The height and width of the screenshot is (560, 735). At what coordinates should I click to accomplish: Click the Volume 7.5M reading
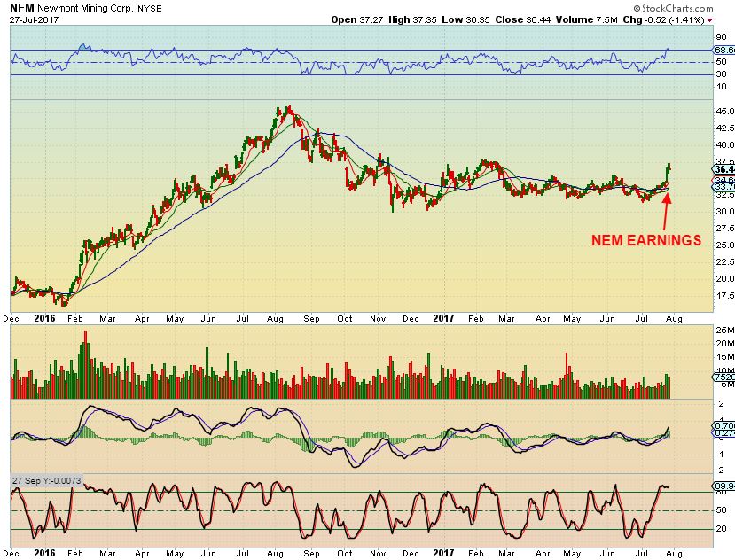coord(586,19)
